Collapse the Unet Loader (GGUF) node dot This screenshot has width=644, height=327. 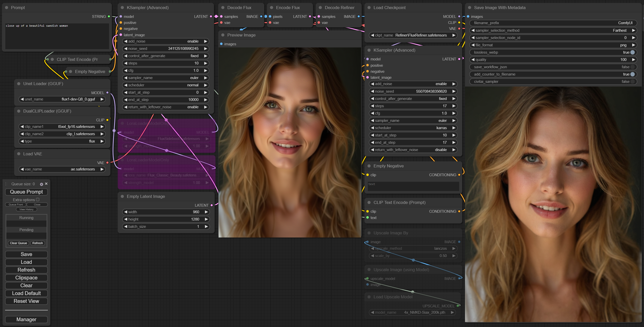point(19,84)
